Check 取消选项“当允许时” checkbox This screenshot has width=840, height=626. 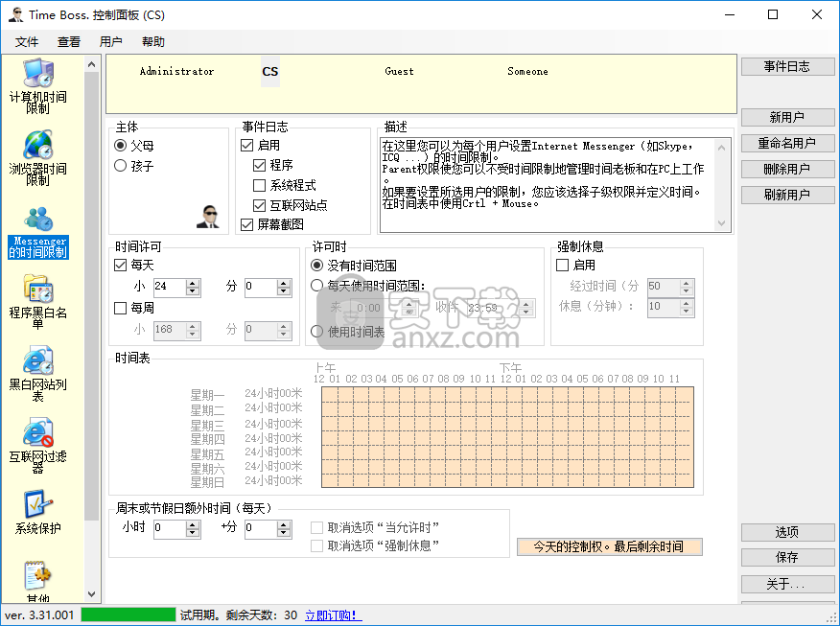pos(316,527)
